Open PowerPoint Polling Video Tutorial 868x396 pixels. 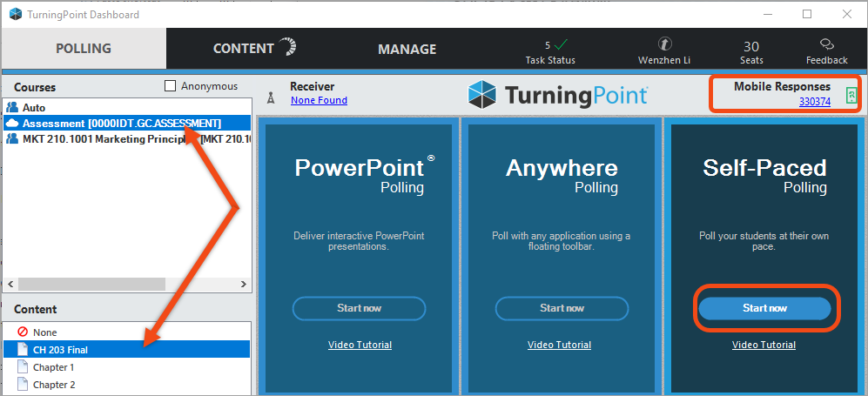pyautogui.click(x=360, y=345)
